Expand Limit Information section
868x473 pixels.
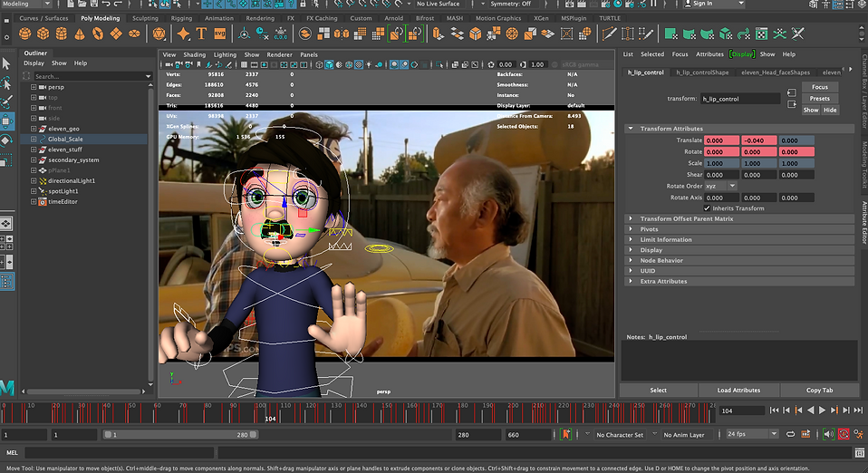(631, 240)
